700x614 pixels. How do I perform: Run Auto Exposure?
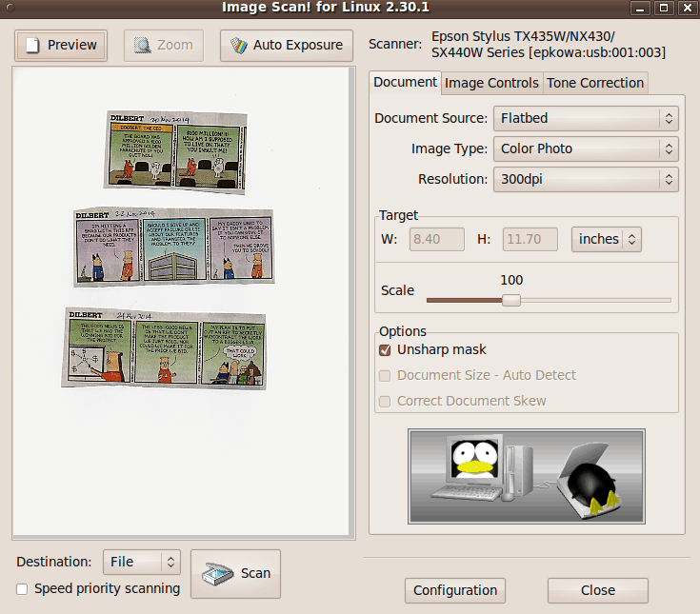pyautogui.click(x=286, y=45)
